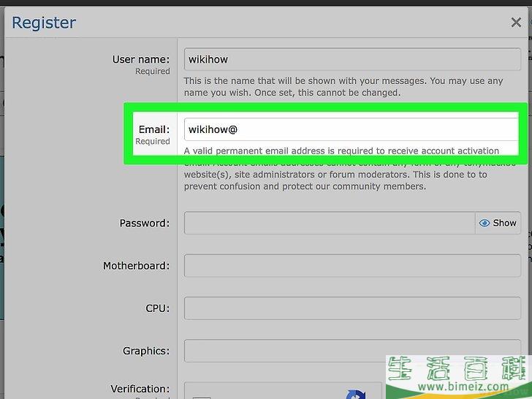Click the 'Password:' label
Viewport: 532px width, 399px height.
[144, 223]
